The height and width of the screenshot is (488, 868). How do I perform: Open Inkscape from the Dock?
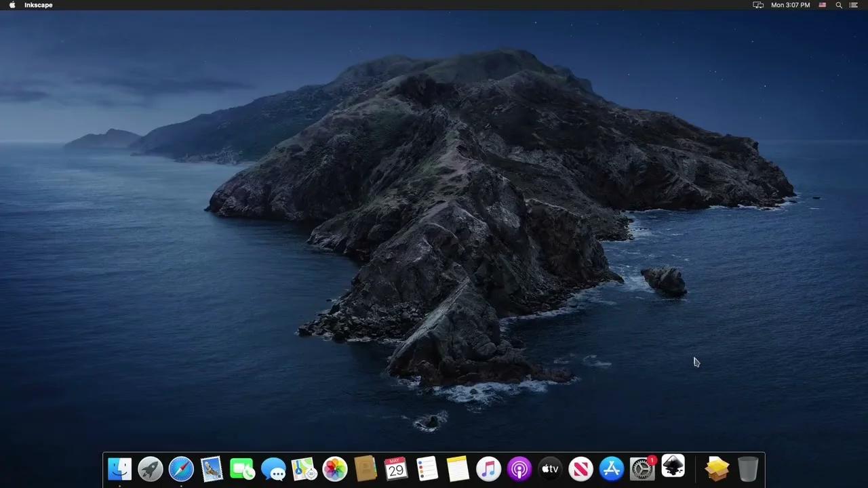[673, 468]
